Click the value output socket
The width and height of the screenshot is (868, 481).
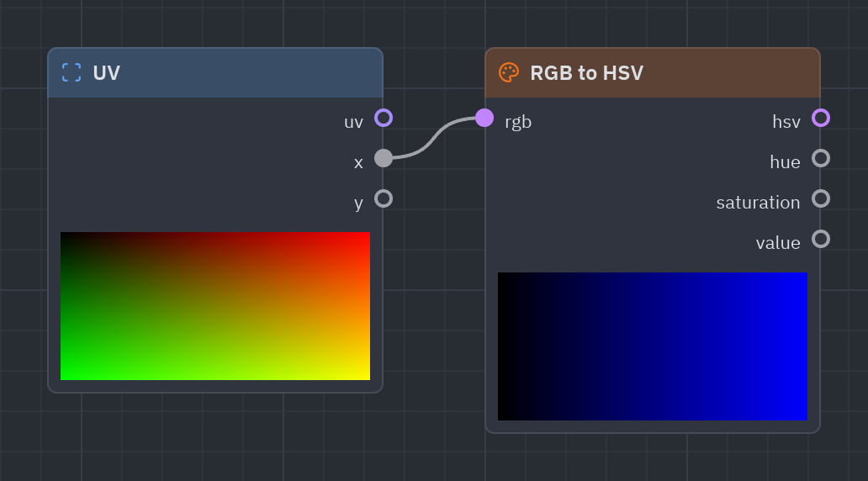pyautogui.click(x=821, y=239)
